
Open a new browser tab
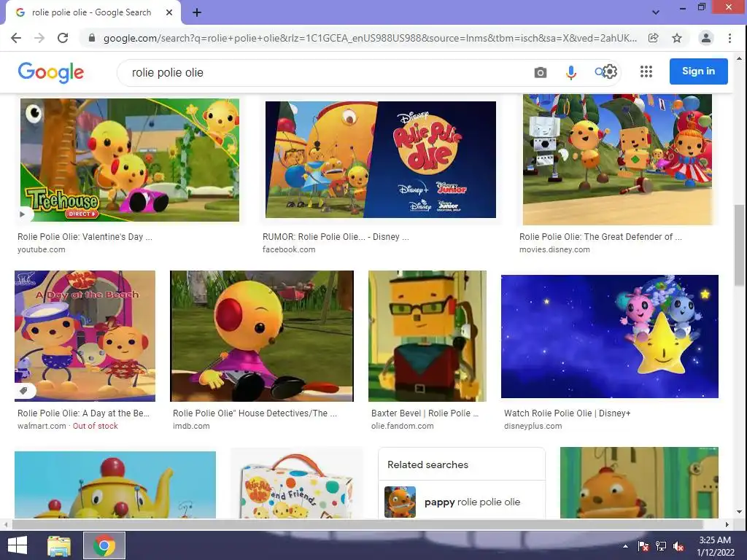click(x=197, y=12)
